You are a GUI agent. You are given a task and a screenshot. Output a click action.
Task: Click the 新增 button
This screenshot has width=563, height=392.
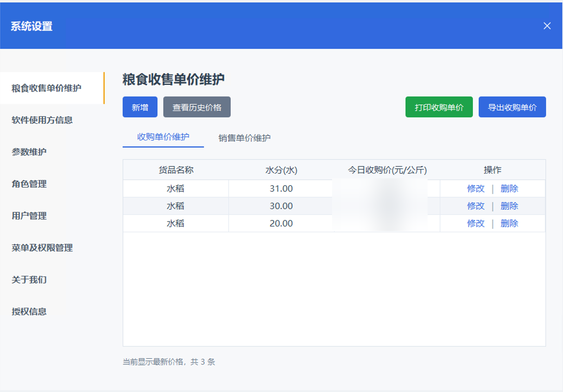[140, 107]
